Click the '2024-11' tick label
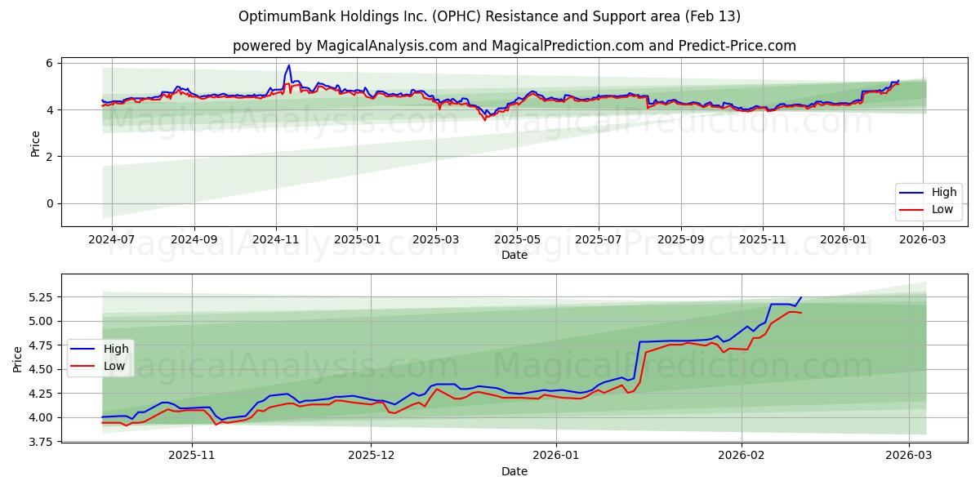This screenshot has width=980, height=490. click(x=275, y=239)
